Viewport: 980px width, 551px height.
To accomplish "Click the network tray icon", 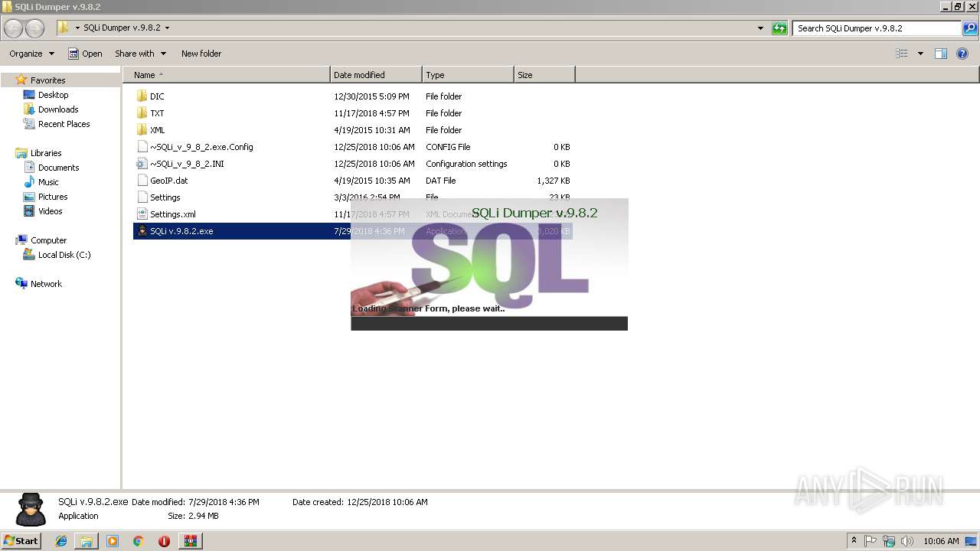I will click(x=889, y=541).
